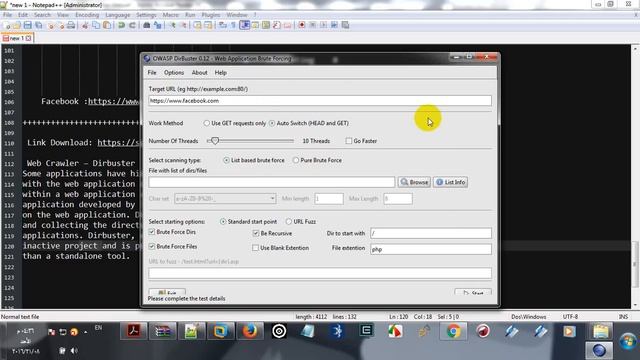
Task: Click the Replace icon in Notepad++ toolbar
Action: (x=158, y=25)
